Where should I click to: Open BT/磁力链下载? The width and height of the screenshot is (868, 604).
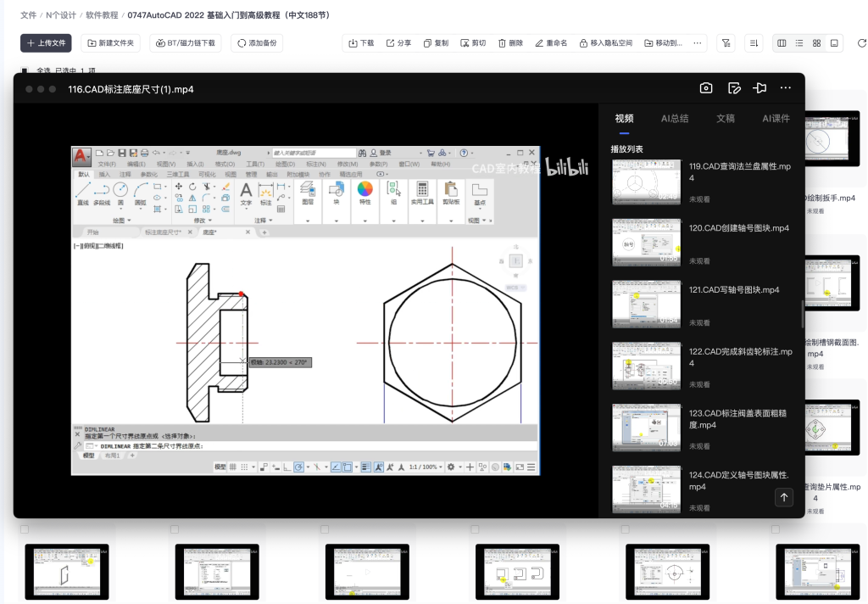tap(186, 43)
